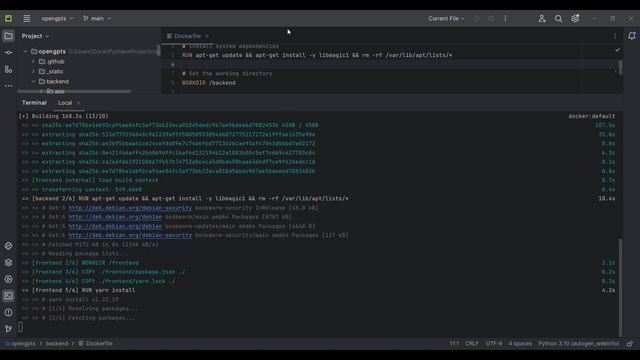Change UTF-8 file encoding
This screenshot has height=360, width=640.
(494, 344)
